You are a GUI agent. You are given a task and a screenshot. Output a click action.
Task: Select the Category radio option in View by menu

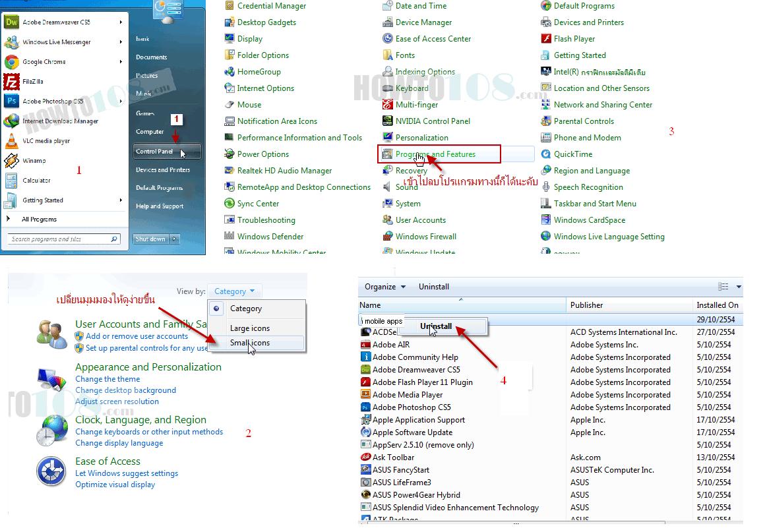tap(216, 308)
